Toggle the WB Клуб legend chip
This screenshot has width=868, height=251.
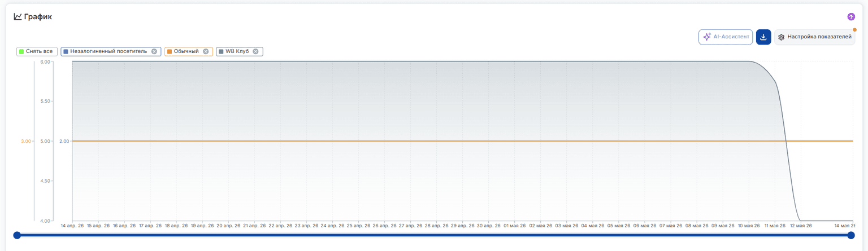(240, 51)
